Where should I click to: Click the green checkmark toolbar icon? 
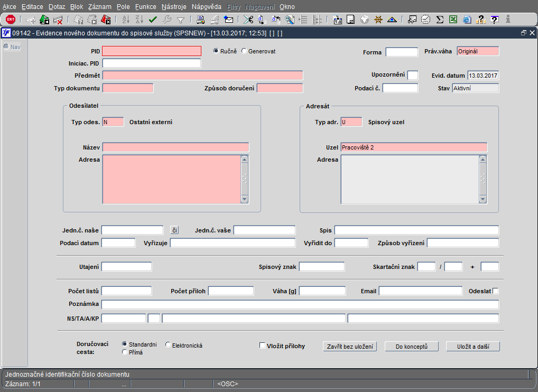153,20
